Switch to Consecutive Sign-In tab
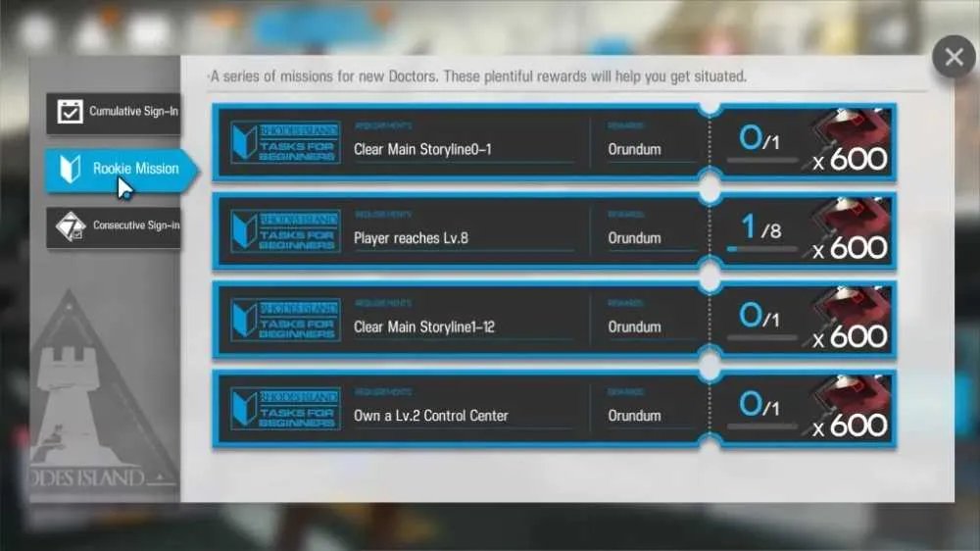 114,226
